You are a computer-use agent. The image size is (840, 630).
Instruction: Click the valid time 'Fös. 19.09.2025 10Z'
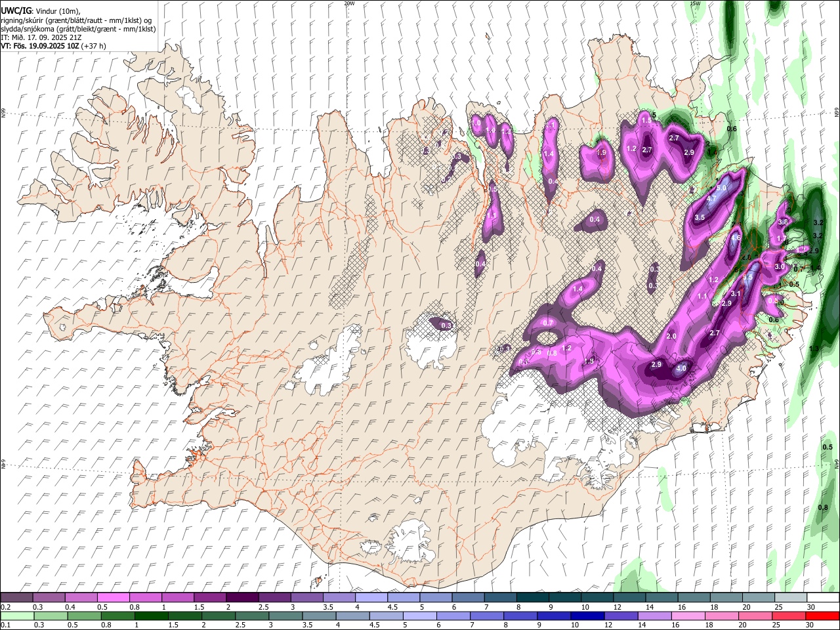click(46, 46)
